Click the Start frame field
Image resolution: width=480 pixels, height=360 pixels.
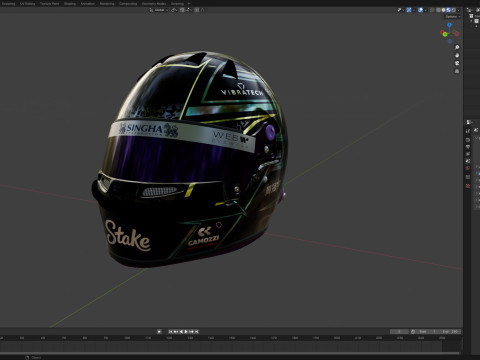tap(427, 332)
